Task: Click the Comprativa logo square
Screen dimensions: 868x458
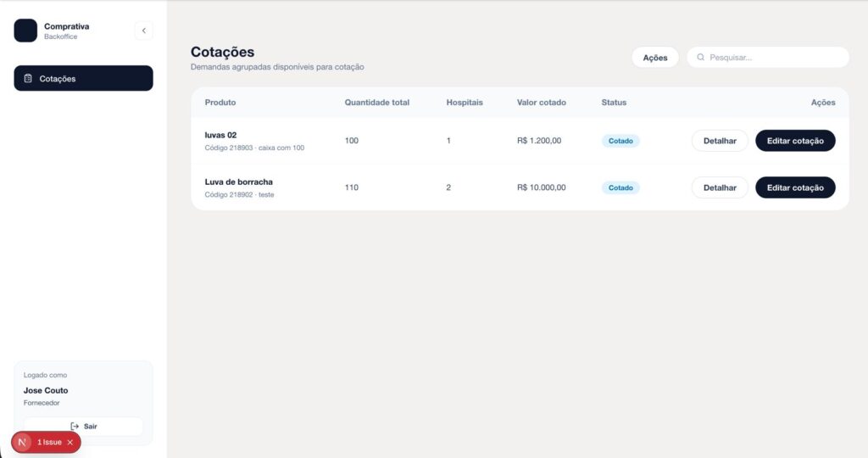Action: click(25, 31)
